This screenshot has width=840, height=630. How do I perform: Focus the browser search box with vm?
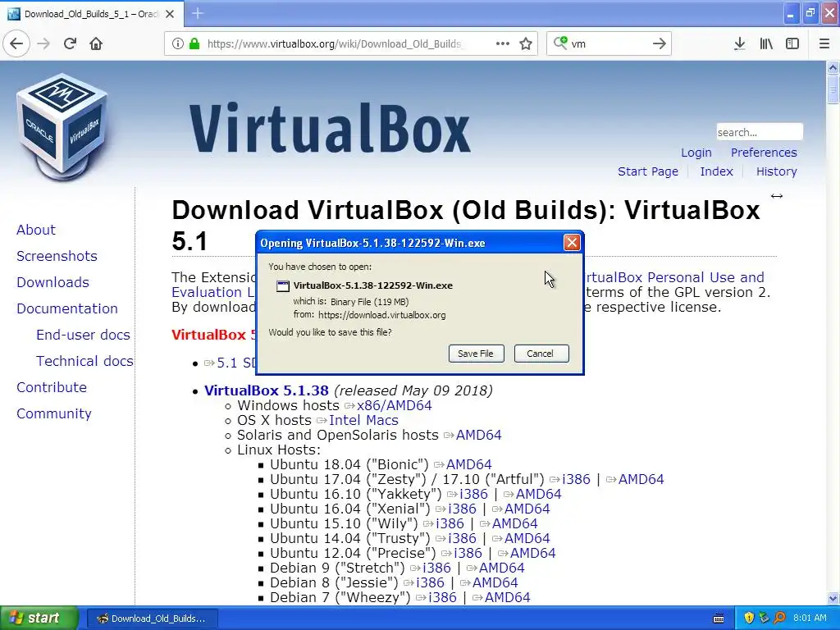click(608, 43)
